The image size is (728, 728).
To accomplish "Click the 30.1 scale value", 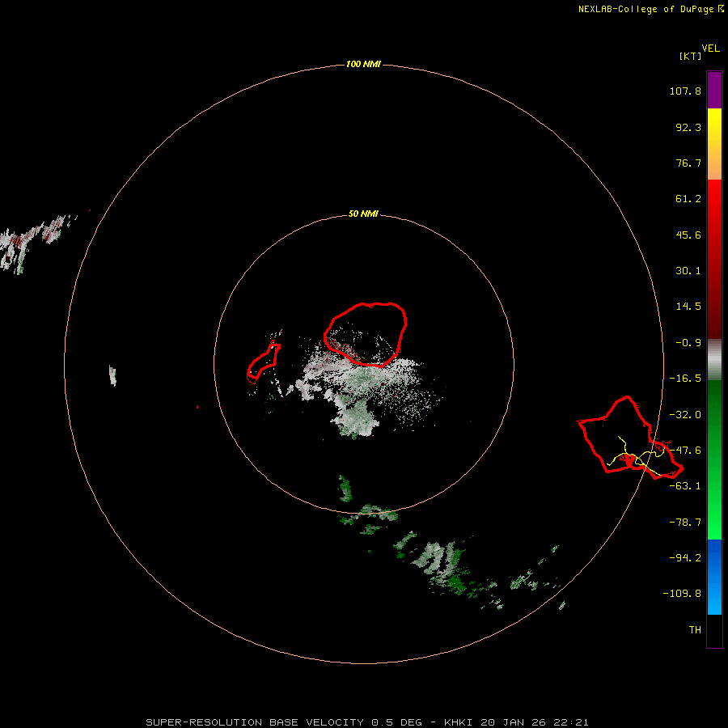I will click(688, 271).
